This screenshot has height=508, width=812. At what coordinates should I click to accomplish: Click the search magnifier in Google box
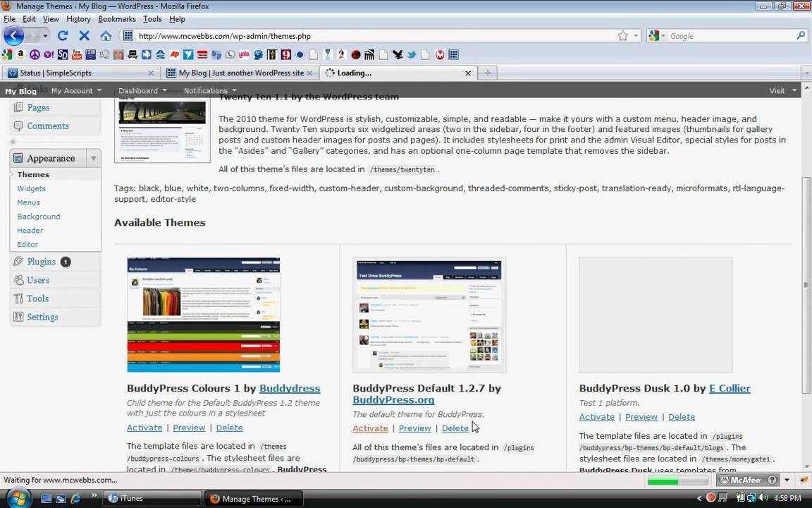pyautogui.click(x=801, y=36)
